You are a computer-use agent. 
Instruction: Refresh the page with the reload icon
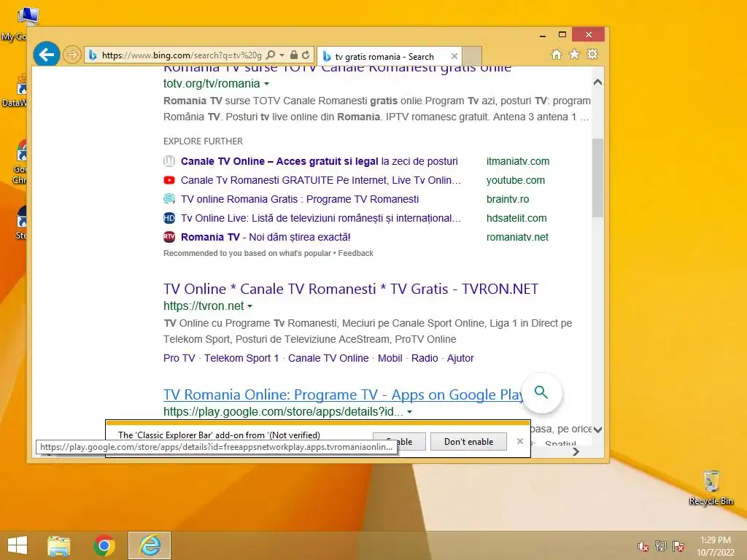tap(306, 55)
